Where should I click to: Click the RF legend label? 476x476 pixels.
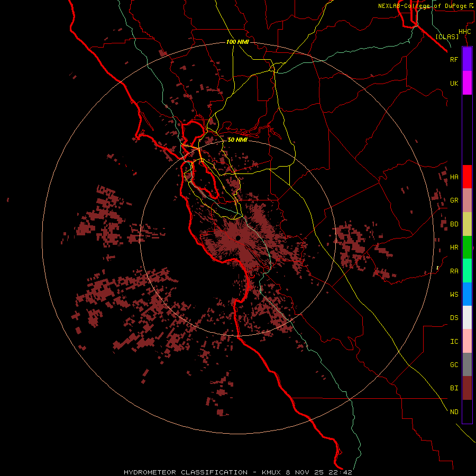coord(454,59)
